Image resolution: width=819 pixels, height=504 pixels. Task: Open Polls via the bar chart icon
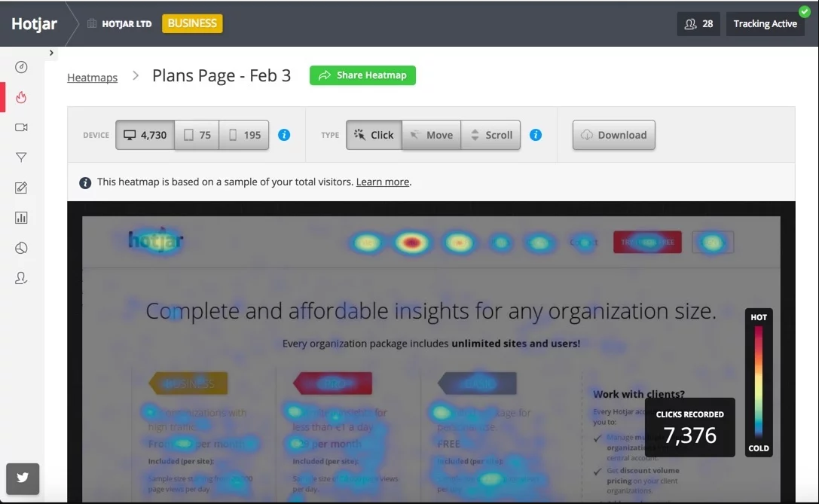pos(21,218)
